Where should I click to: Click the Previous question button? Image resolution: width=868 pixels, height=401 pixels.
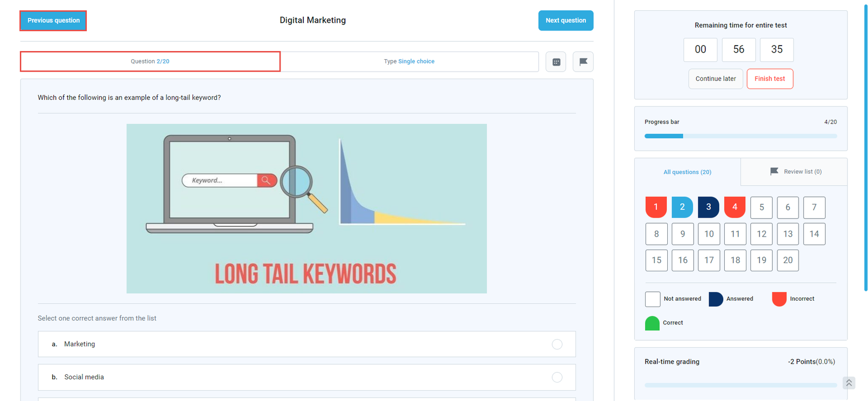(x=53, y=21)
